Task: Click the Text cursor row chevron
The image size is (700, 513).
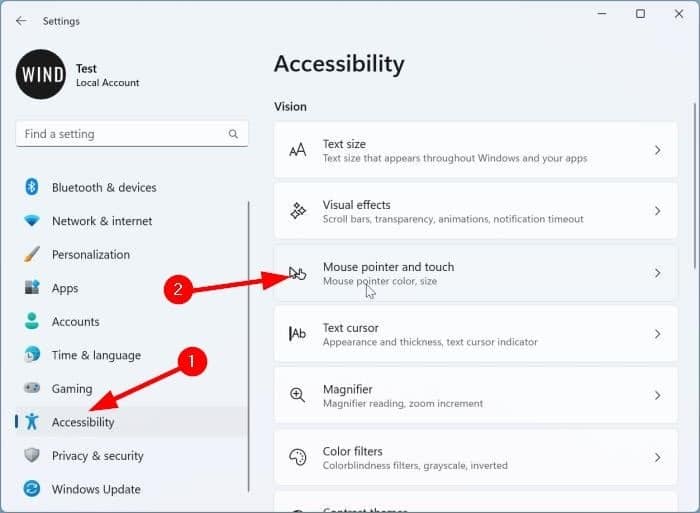Action: (658, 334)
